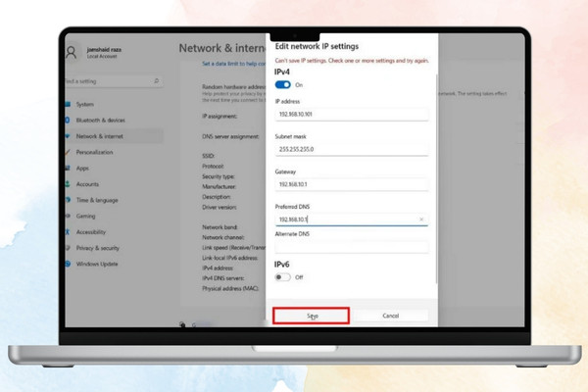Image resolution: width=588 pixels, height=392 pixels.
Task: Click Set a data limit link
Action: pos(234,64)
